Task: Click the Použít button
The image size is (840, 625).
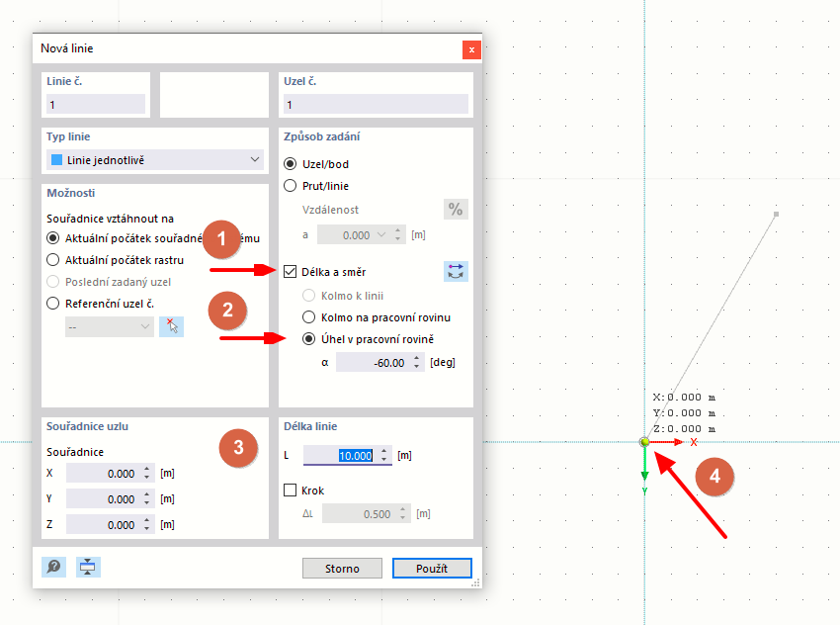Action: point(432,569)
